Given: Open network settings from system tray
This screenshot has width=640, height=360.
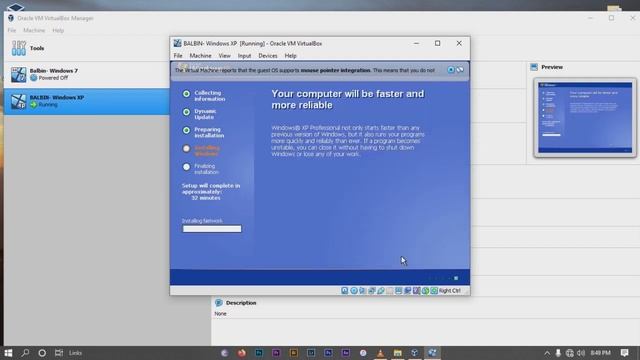Looking at the screenshot, I should tap(570, 353).
